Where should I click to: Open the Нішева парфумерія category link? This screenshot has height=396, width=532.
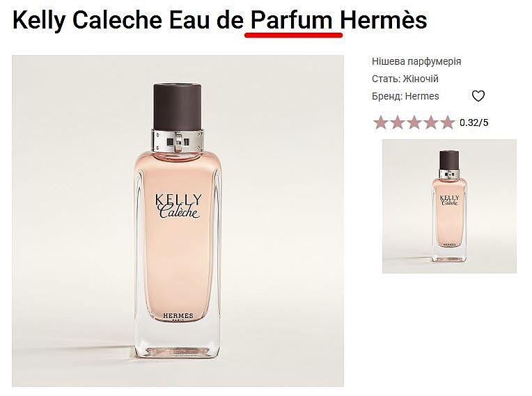point(416,61)
